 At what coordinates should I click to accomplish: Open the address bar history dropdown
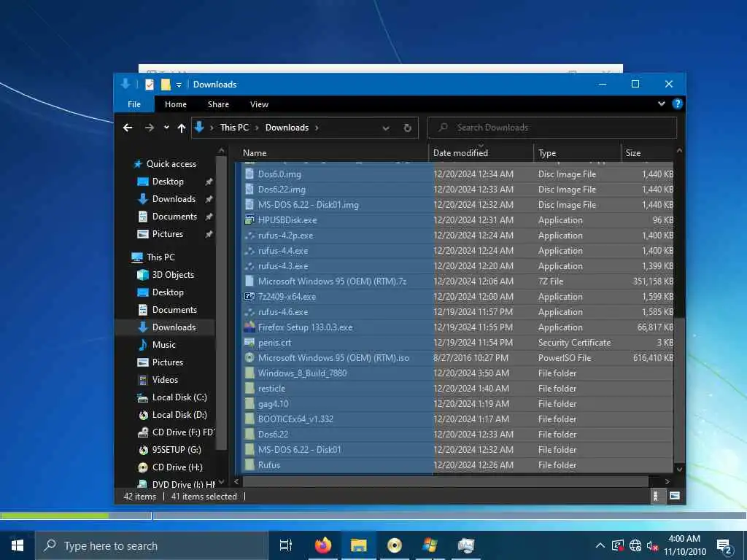[x=385, y=128]
